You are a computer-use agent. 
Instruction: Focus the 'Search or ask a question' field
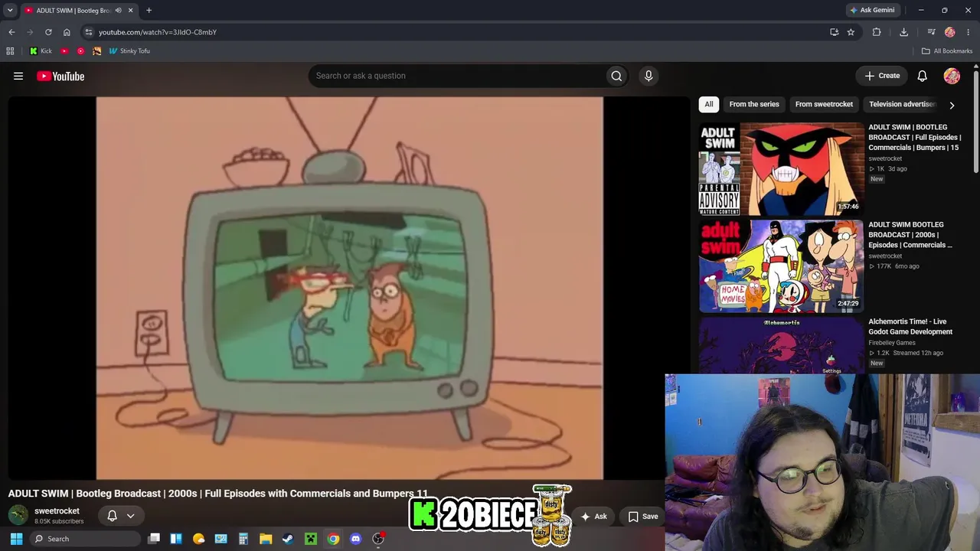pyautogui.click(x=456, y=76)
